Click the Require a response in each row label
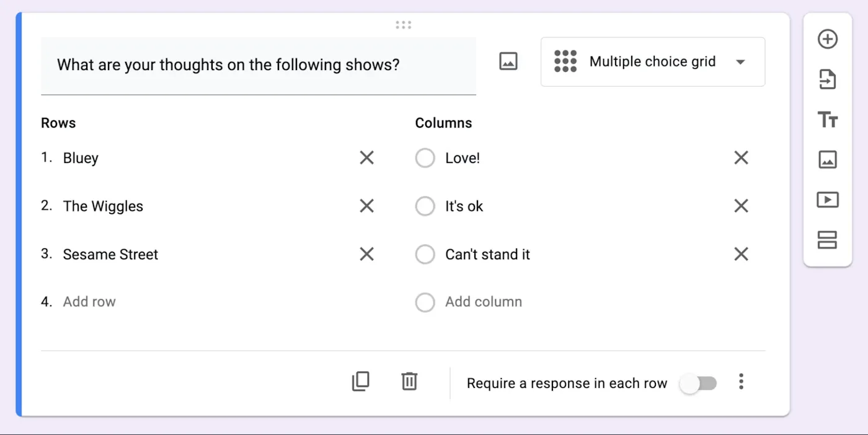 567,384
